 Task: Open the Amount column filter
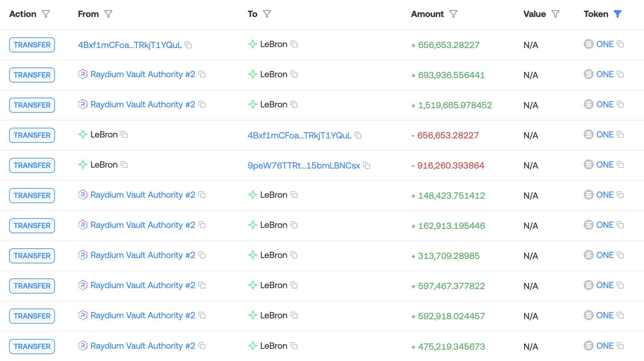point(453,14)
